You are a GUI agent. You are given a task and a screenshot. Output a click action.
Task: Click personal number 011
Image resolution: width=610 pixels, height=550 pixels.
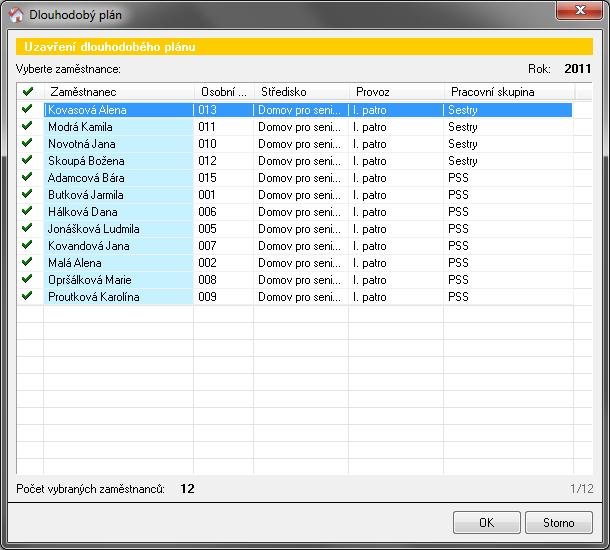pos(207,127)
